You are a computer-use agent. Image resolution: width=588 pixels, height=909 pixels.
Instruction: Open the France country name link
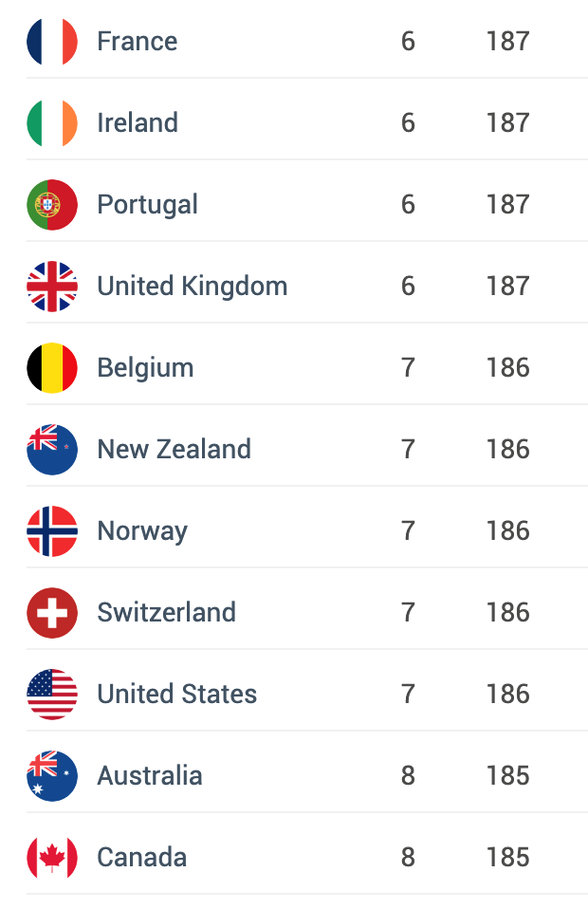click(x=138, y=41)
